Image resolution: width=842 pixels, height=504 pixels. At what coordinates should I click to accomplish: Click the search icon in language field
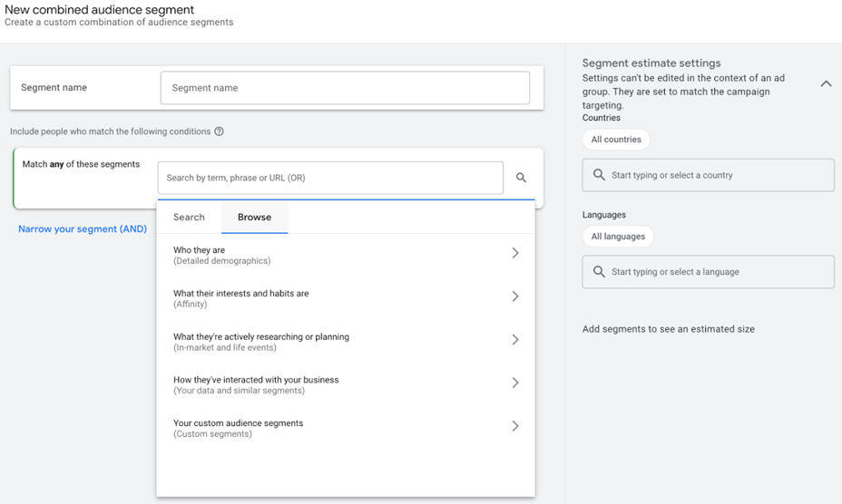click(x=599, y=272)
